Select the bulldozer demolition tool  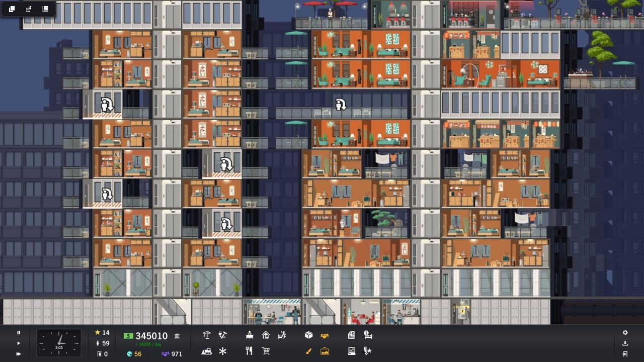[x=207, y=351]
